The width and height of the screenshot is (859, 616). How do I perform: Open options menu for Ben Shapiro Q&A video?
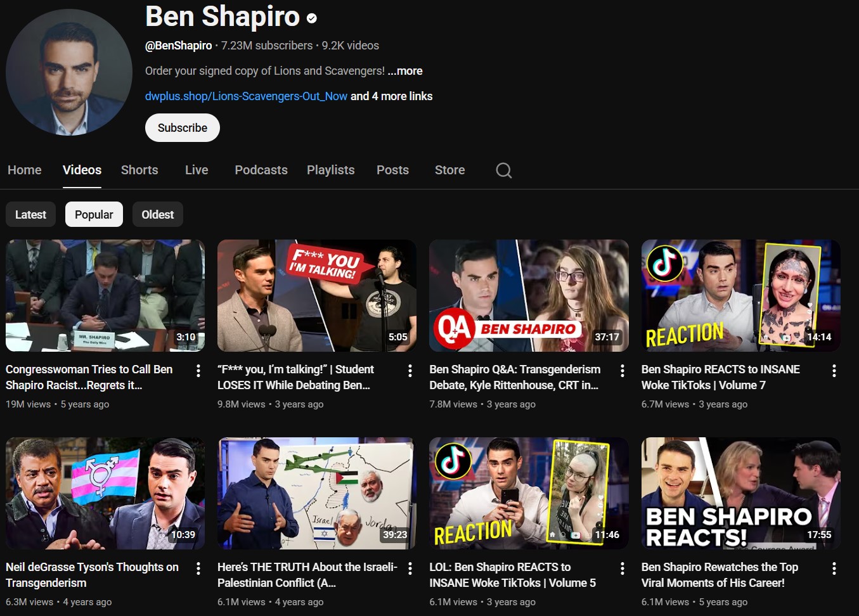[x=623, y=371]
